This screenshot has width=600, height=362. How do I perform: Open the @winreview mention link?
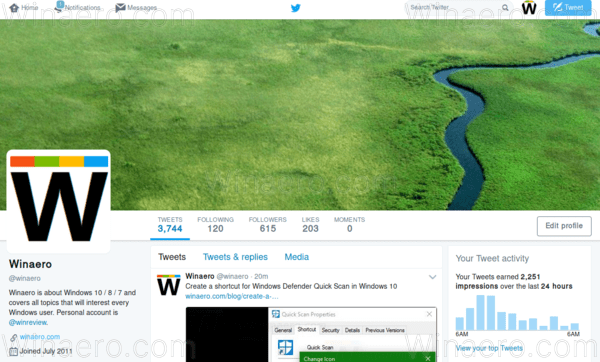point(28,322)
